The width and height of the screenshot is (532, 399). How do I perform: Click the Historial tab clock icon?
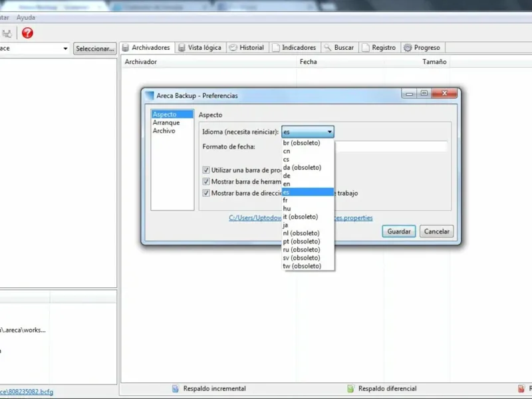tap(233, 47)
